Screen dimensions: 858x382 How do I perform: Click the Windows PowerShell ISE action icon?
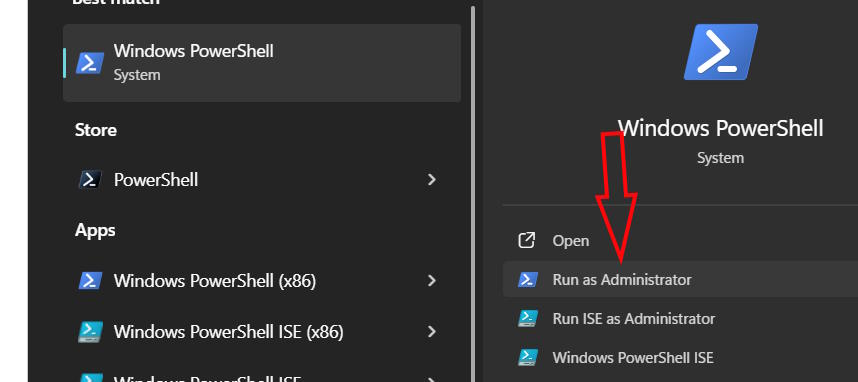[527, 357]
